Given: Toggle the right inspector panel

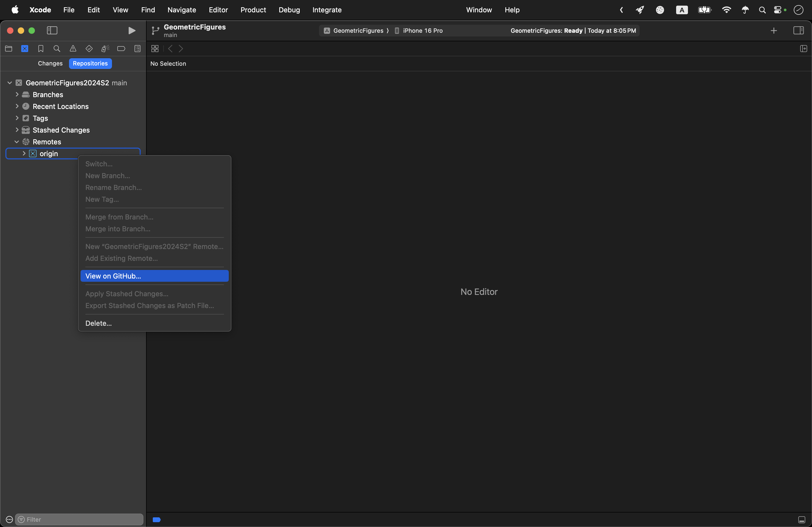Looking at the screenshot, I should 798,31.
